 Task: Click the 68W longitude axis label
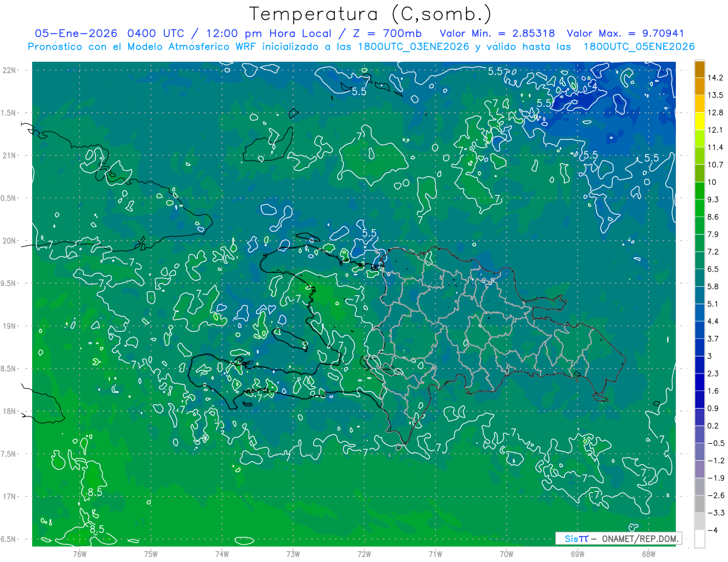648,554
